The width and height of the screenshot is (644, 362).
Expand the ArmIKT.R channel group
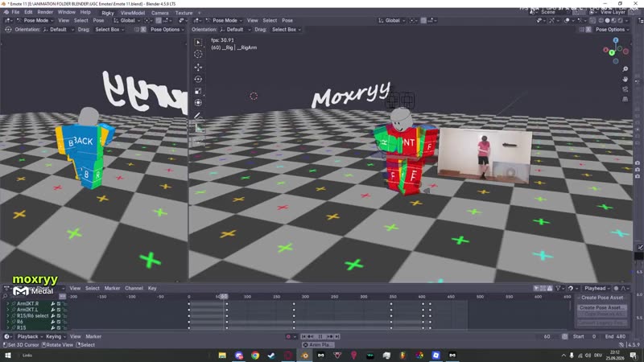[8, 304]
